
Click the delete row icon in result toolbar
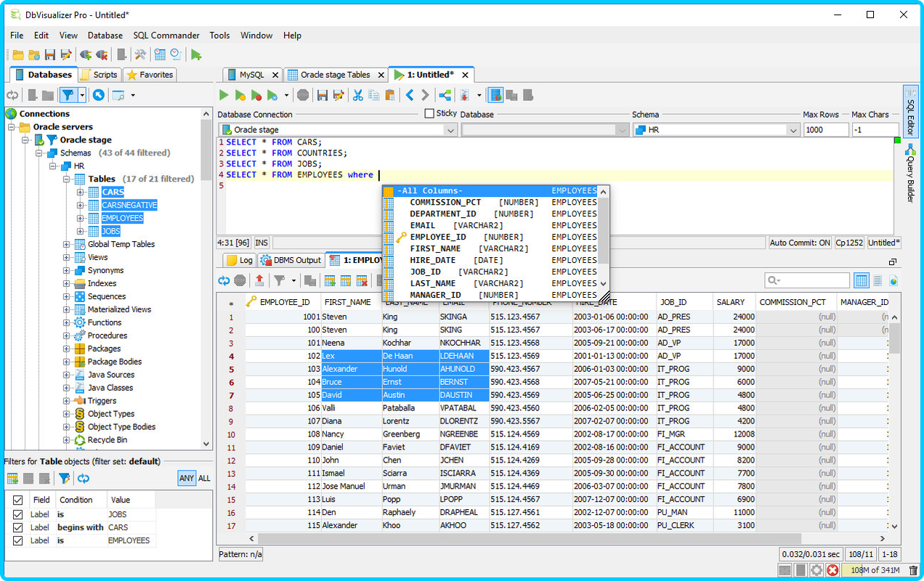click(362, 280)
